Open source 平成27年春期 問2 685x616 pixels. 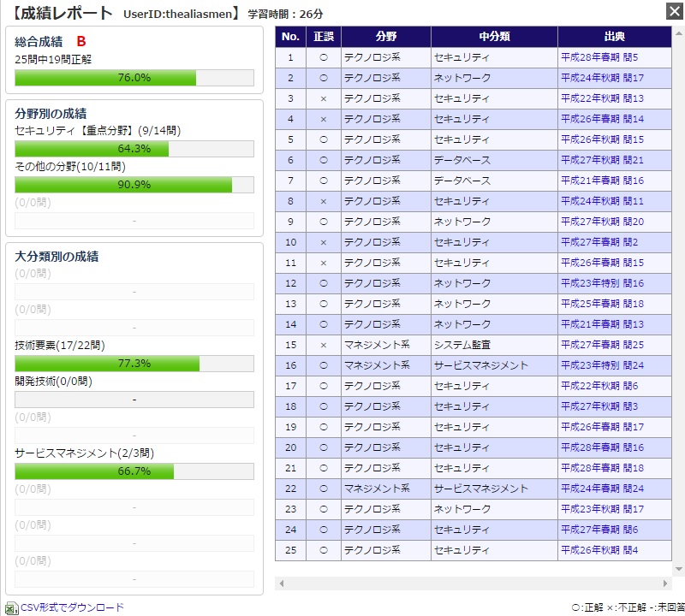tap(599, 242)
